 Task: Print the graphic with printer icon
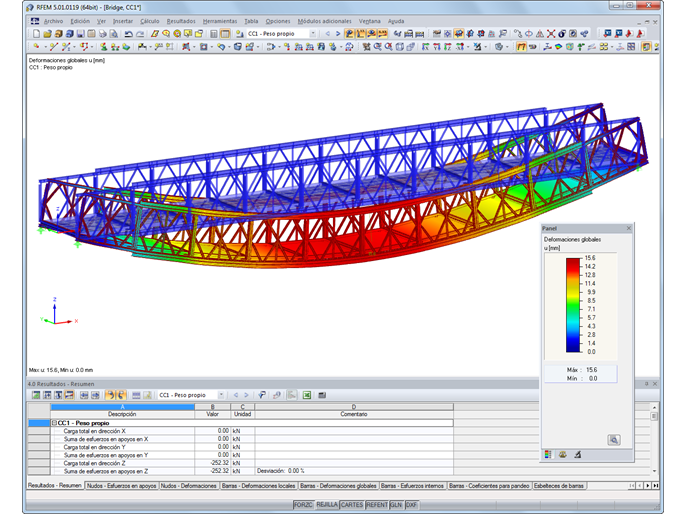point(103,34)
